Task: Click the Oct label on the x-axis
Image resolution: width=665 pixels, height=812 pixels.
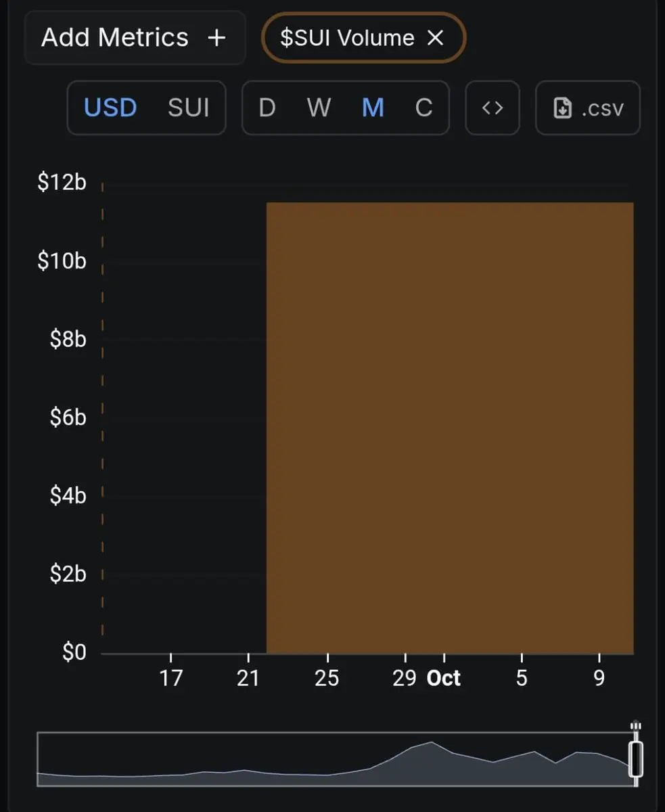Action: pos(444,678)
